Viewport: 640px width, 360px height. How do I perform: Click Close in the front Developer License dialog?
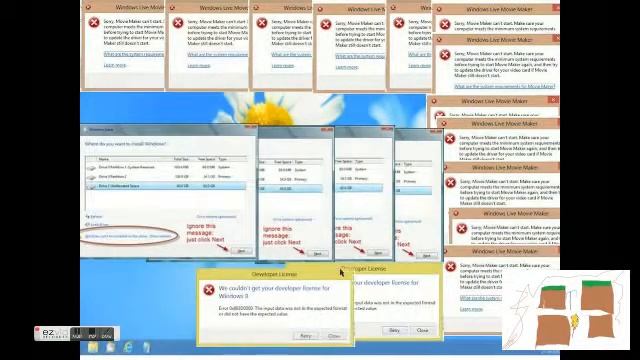point(334,336)
